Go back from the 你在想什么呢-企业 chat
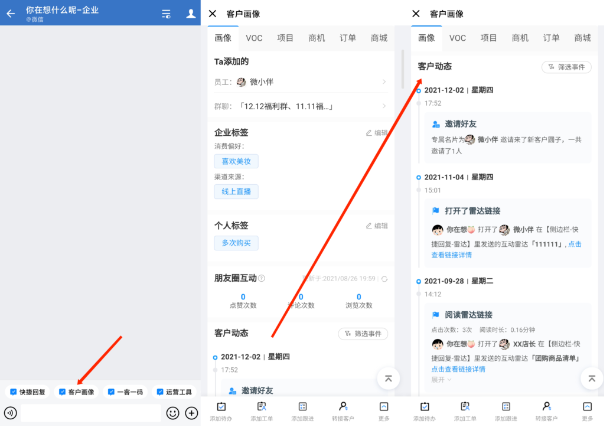This screenshot has height=426, width=604. click(11, 14)
